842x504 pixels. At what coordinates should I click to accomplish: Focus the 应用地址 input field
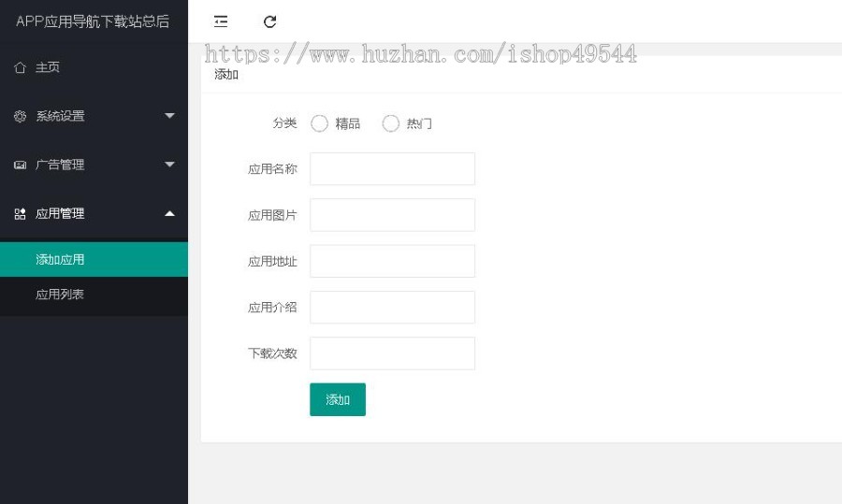click(393, 262)
